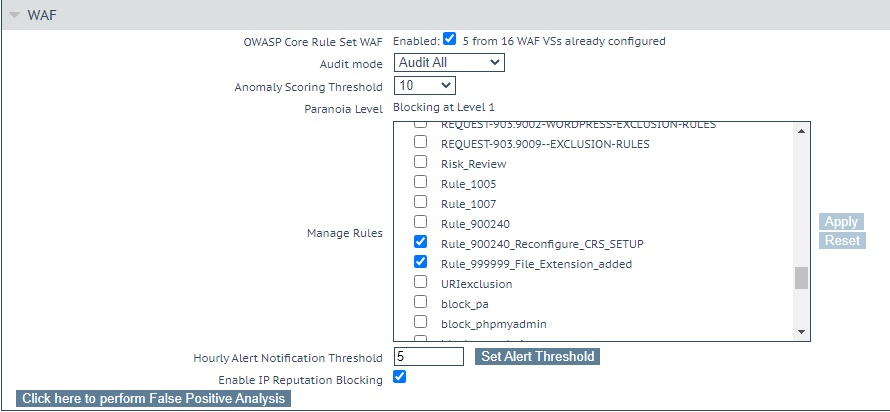Click Set Alert Threshold button

point(538,356)
